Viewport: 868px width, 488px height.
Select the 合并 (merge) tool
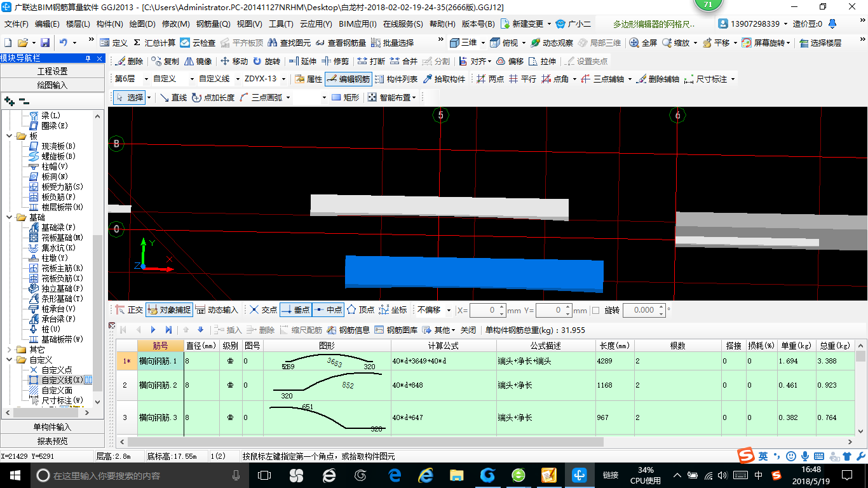(x=403, y=62)
